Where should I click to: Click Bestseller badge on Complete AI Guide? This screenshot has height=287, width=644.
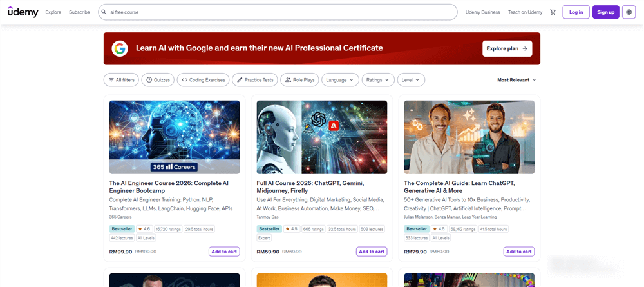point(417,228)
